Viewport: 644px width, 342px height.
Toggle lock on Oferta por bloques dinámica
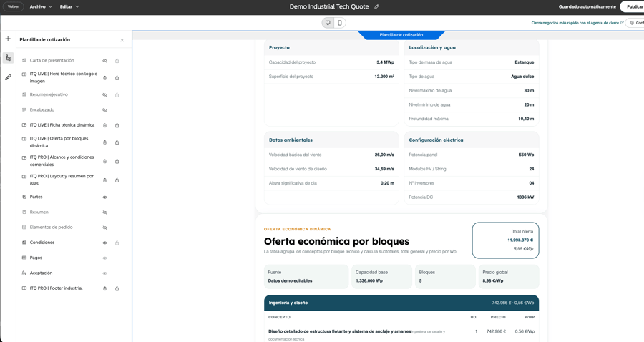click(x=117, y=142)
